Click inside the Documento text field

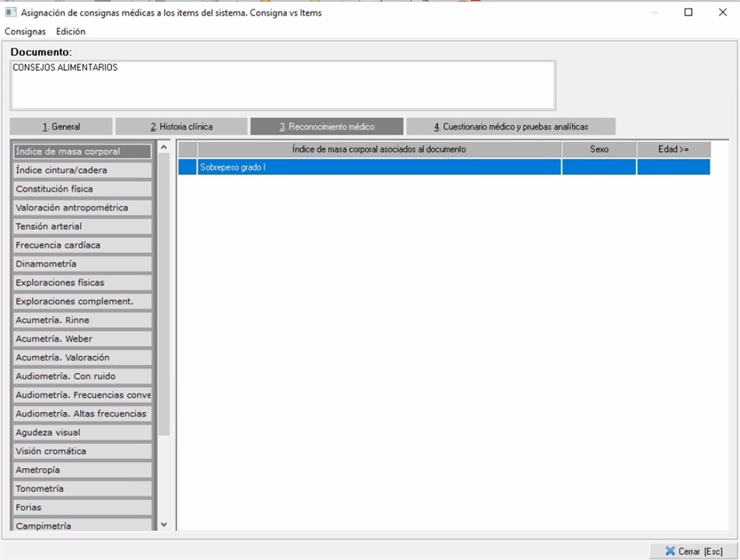tap(282, 85)
